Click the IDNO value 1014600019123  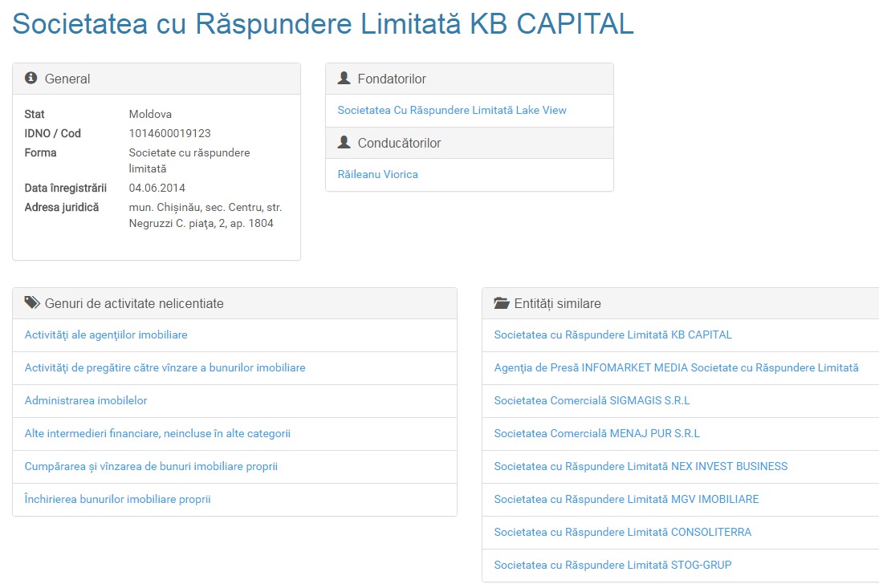tap(170, 133)
